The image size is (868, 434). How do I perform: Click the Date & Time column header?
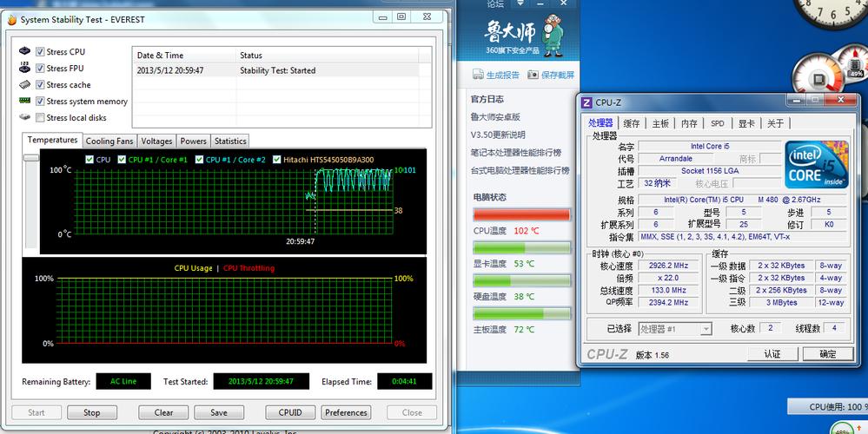coord(184,56)
